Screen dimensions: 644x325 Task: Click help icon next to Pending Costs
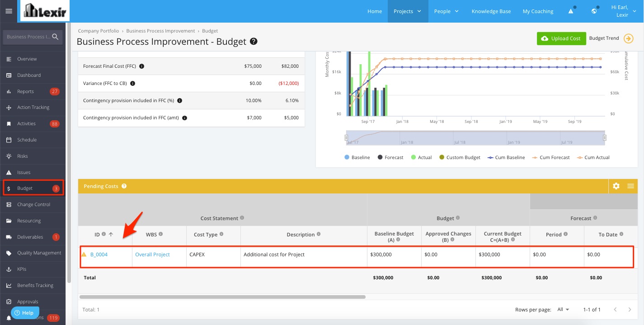point(124,186)
